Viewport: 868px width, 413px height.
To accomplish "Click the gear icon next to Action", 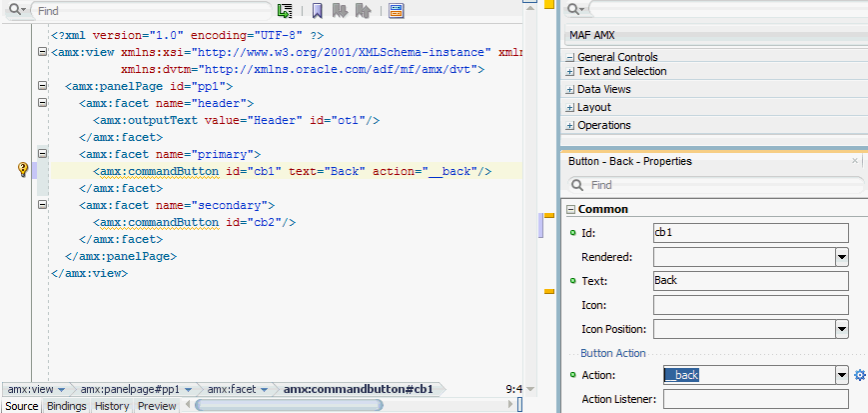I will point(860,375).
